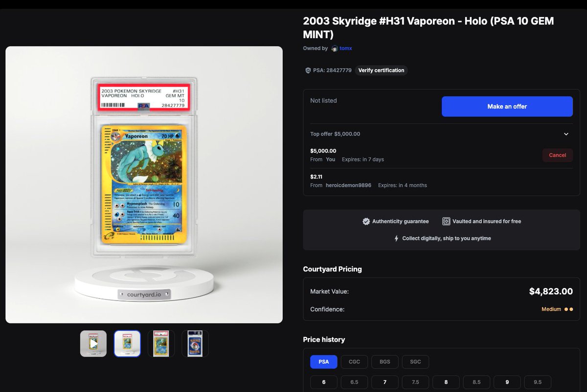Click the Medium confidence indicator dots
The height and width of the screenshot is (392, 587).
[568, 309]
